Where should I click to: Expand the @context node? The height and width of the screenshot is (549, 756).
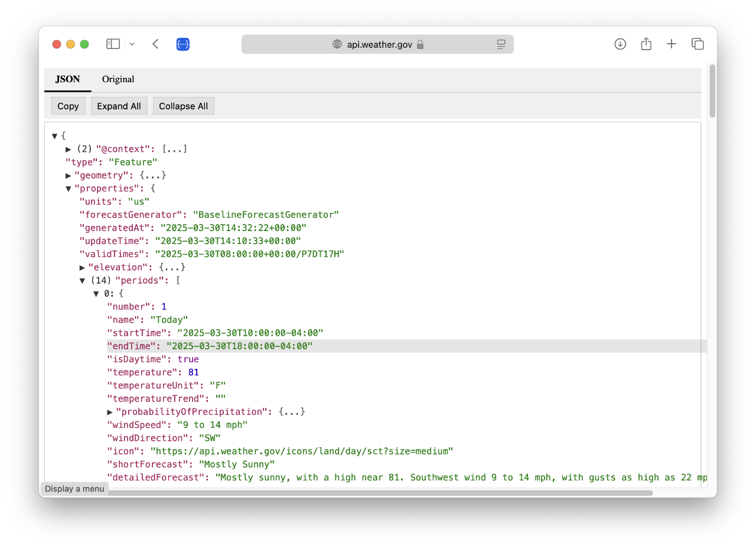69,149
